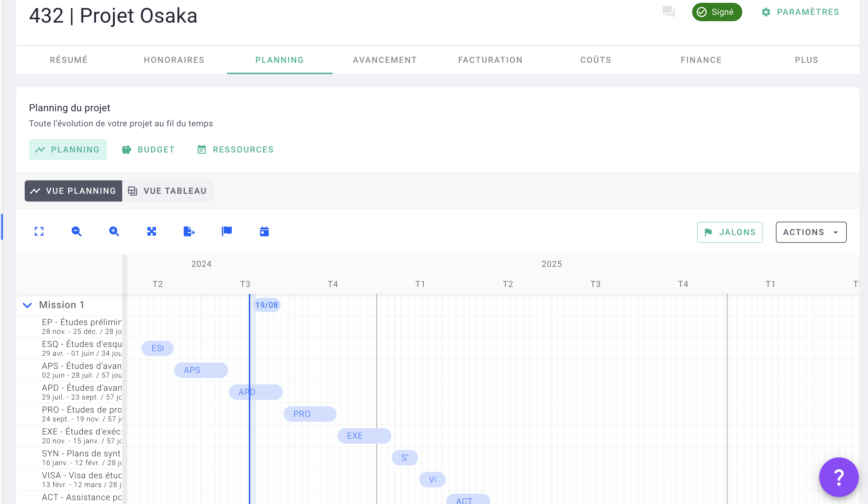Click the export planning icon
The image size is (868, 504).
point(189,232)
